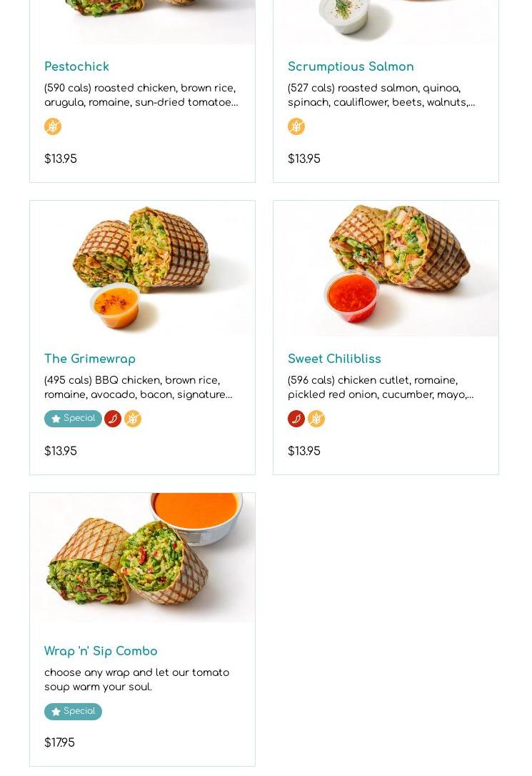This screenshot has height=776, width=532.
Task: Click the gluten icon under Pestochick
Action: [x=53, y=126]
